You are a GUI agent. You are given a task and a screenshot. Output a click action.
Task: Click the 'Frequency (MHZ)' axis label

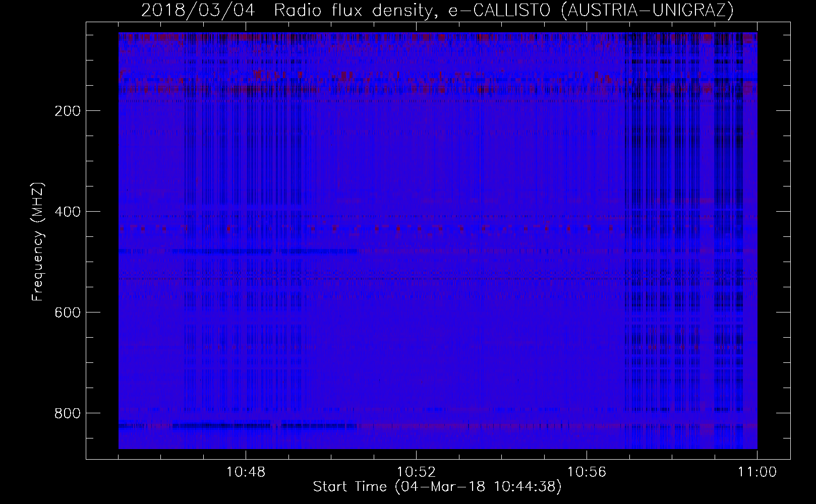click(x=38, y=242)
